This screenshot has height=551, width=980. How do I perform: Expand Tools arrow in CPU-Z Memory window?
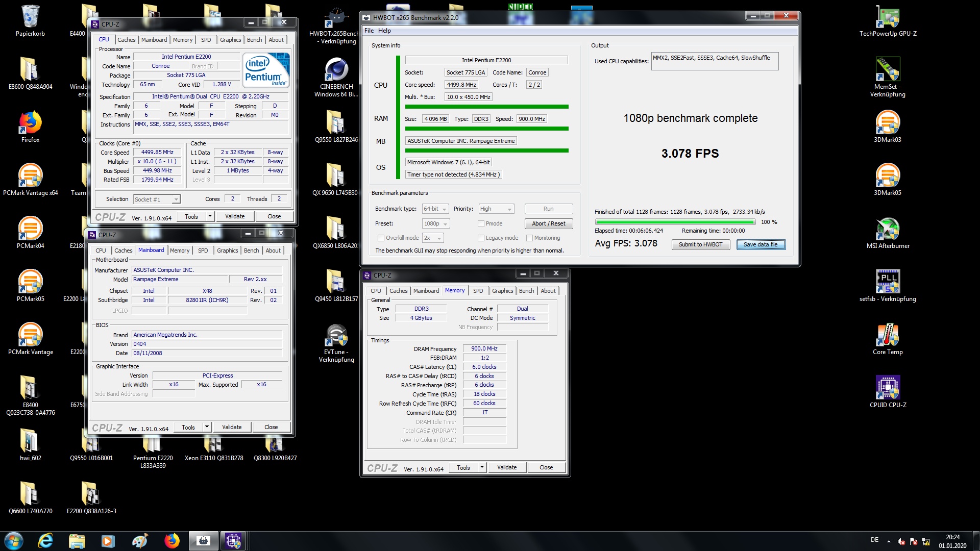482,467
